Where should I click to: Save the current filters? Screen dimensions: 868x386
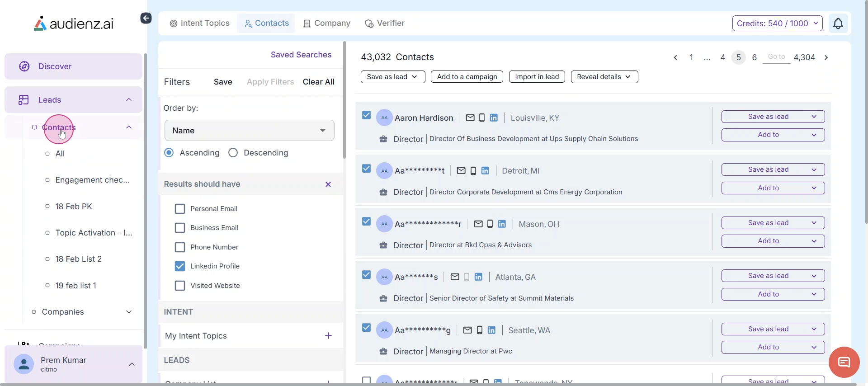pos(223,82)
